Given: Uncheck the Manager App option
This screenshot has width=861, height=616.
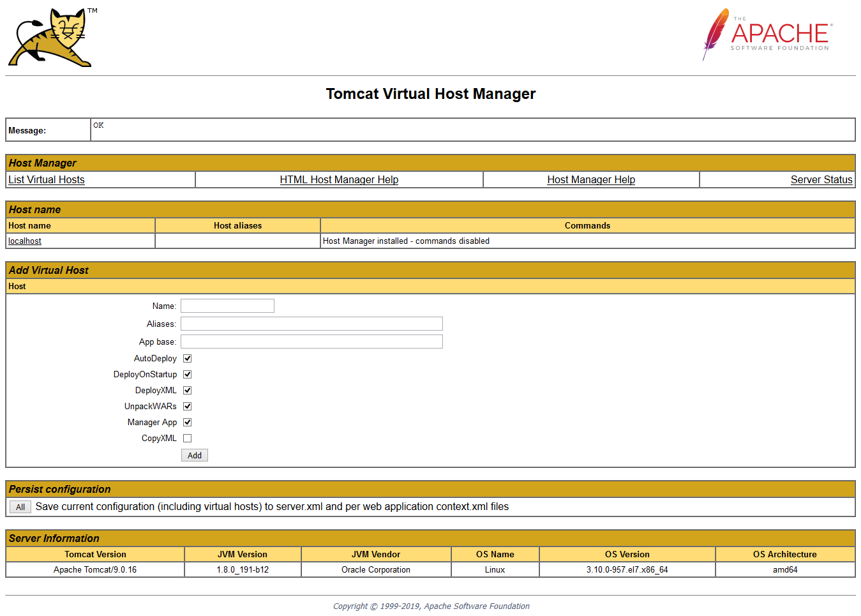Looking at the screenshot, I should tap(187, 422).
